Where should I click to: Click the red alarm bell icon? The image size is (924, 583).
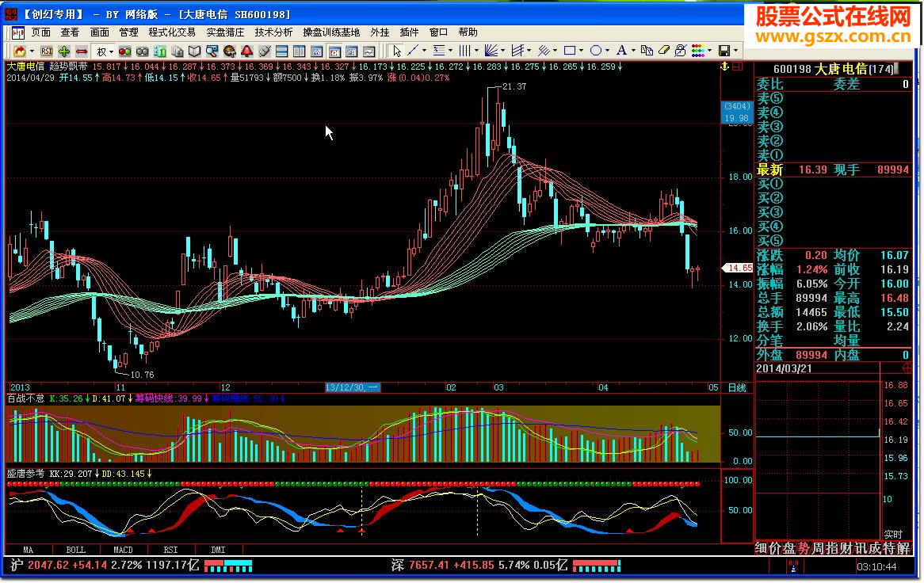246,51
